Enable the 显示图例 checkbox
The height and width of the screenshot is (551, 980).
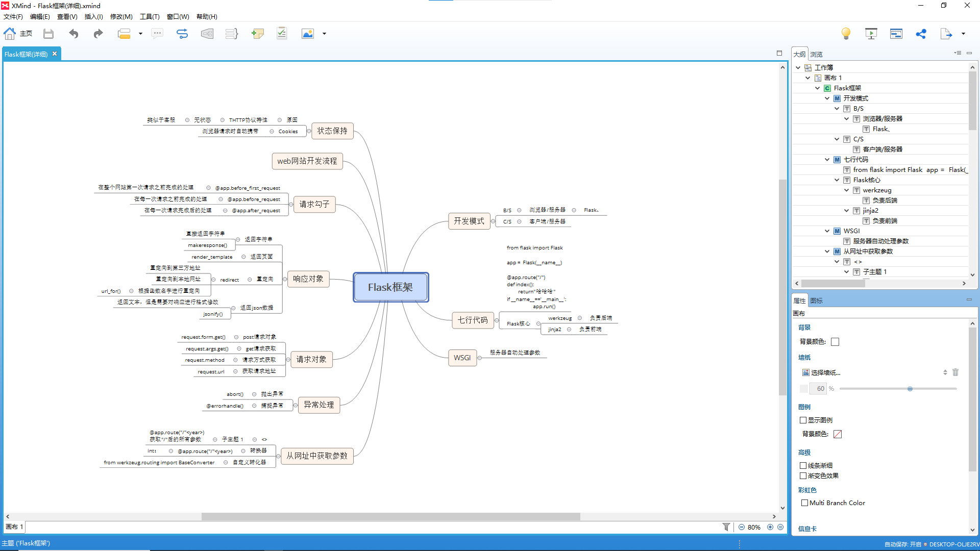pyautogui.click(x=803, y=420)
